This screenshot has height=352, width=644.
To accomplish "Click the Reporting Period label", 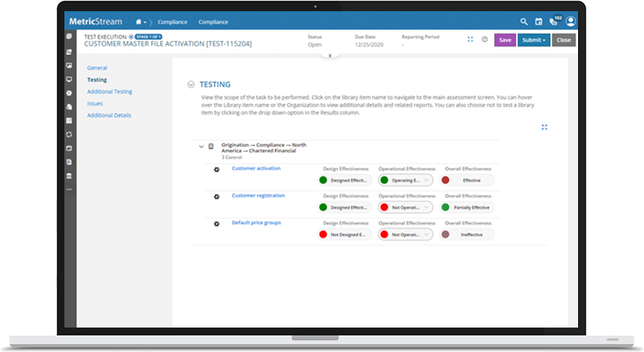I will (x=420, y=36).
